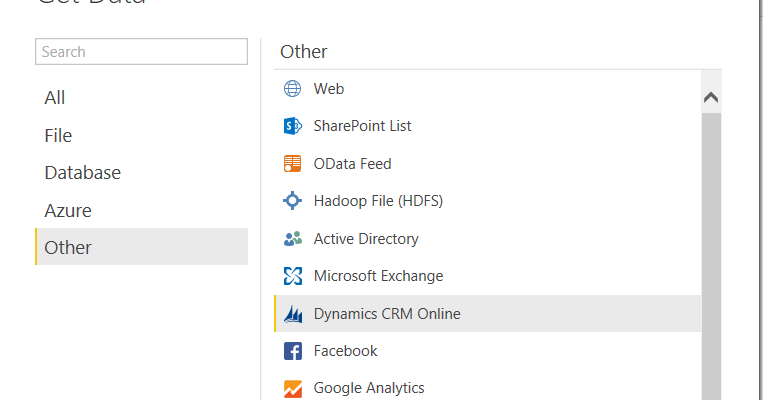The image size is (763, 400).
Task: Click the Google Analytics icon
Action: pos(292,388)
